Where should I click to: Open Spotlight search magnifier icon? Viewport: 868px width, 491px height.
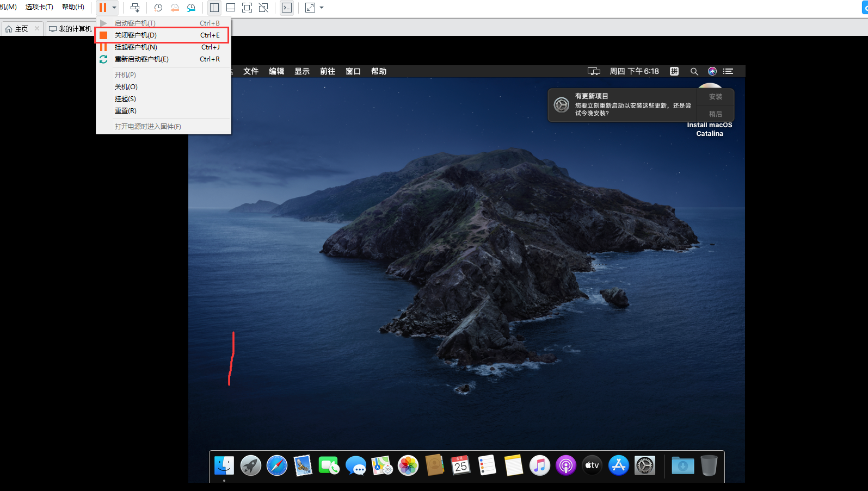coord(694,71)
